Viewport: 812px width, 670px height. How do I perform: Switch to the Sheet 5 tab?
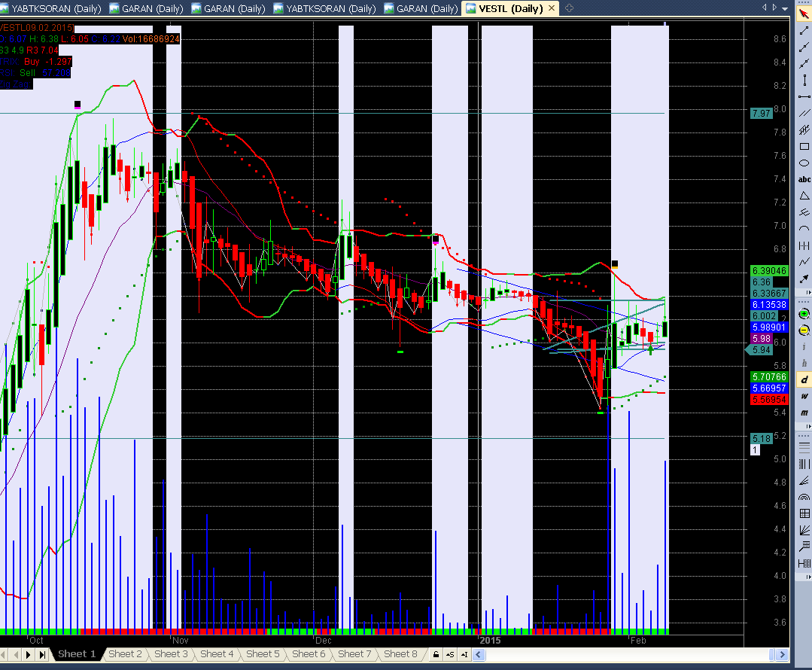(x=263, y=654)
